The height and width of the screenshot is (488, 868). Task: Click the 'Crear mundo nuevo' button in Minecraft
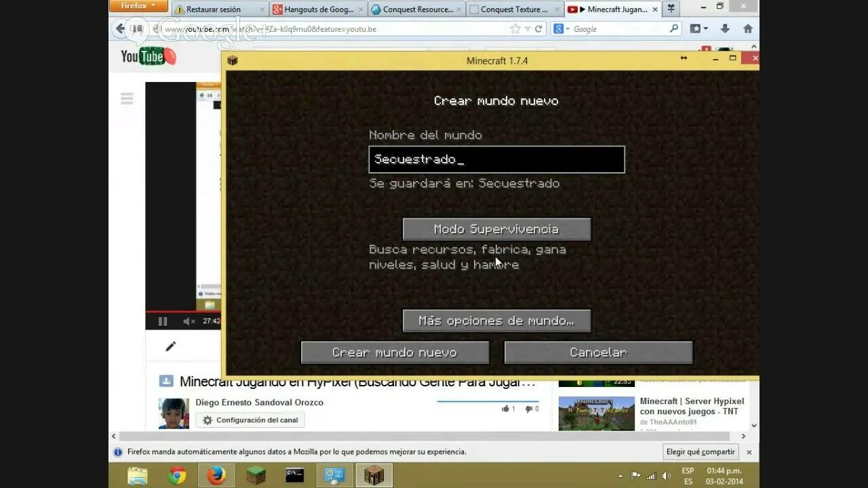point(395,352)
